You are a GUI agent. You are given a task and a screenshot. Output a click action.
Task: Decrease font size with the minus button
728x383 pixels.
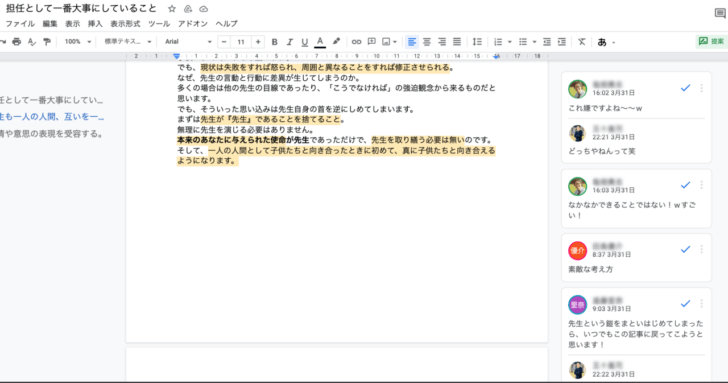224,42
